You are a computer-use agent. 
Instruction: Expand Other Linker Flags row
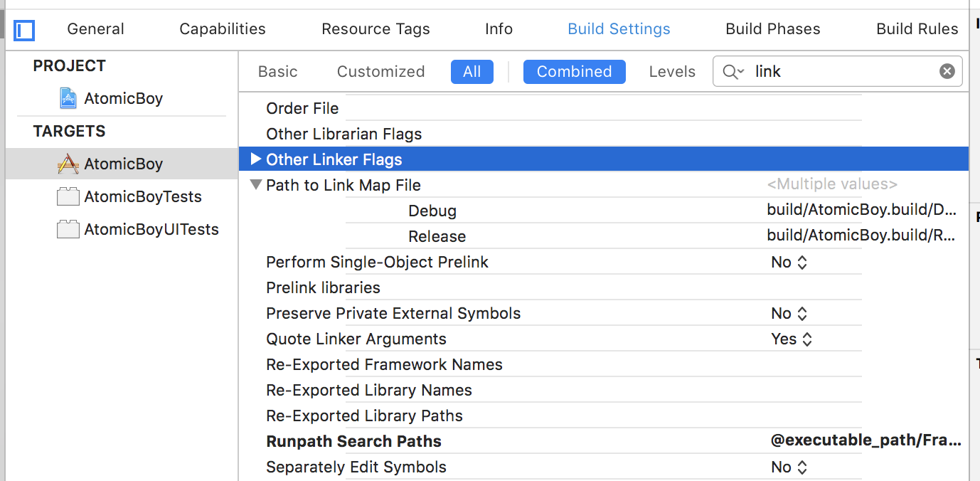click(257, 159)
